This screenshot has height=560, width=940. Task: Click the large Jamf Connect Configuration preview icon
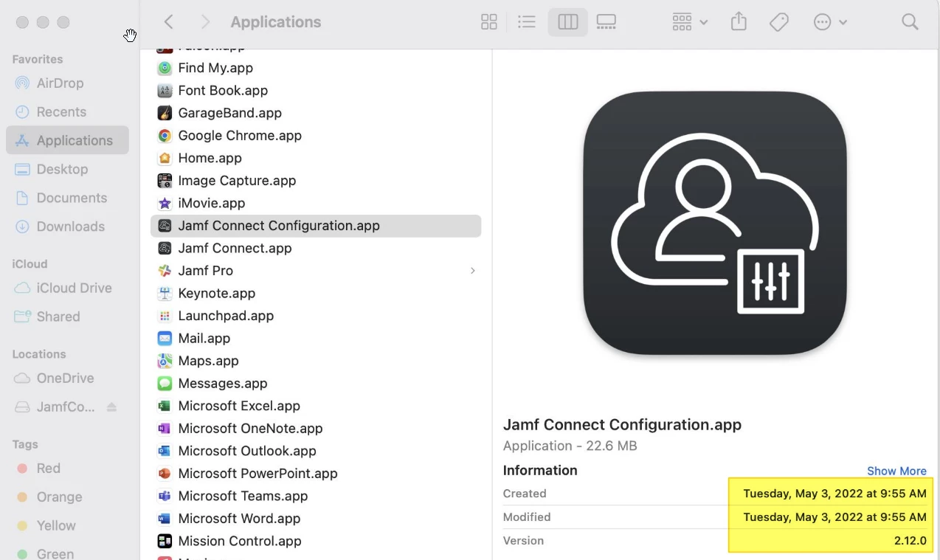(715, 223)
